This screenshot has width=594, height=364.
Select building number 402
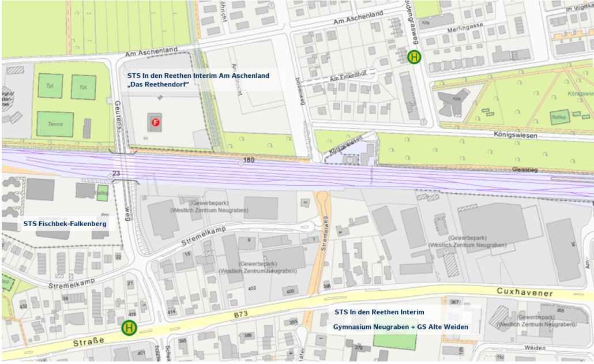click(251, 288)
